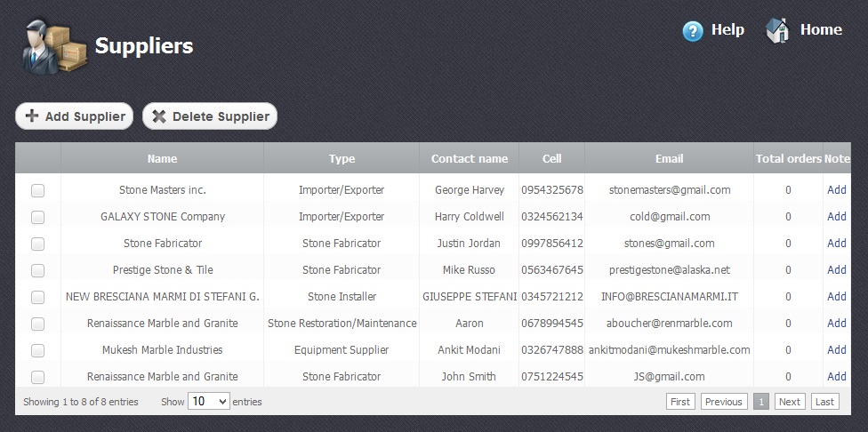The image size is (868, 432).
Task: Toggle the checkbox for Prestige Stone & Tile
Action: point(37,270)
